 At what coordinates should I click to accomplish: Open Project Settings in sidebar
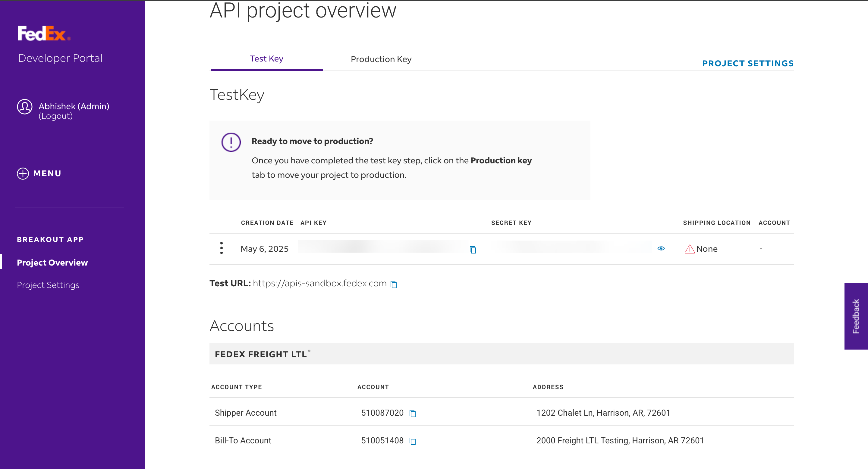pyautogui.click(x=48, y=285)
